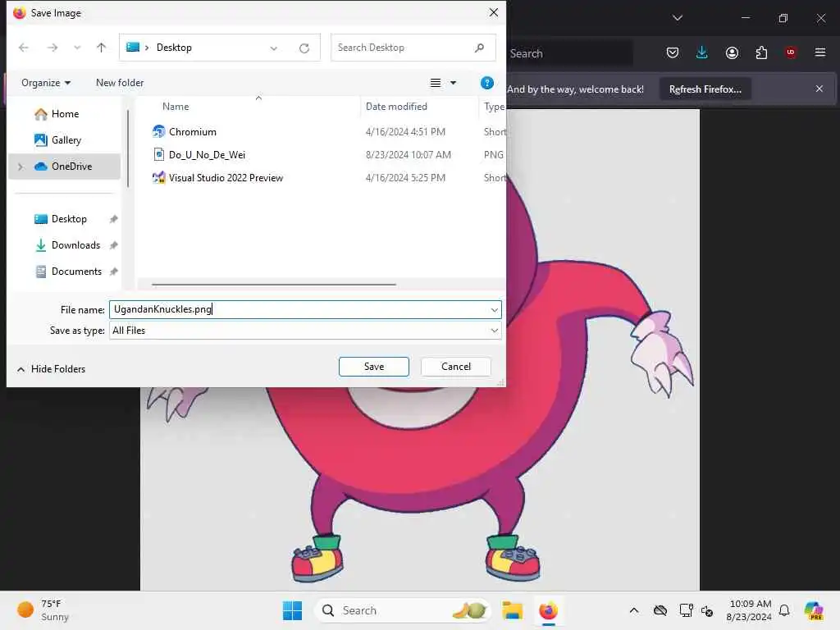Close the Save Image dialog
This screenshot has width=840, height=630.
tap(493, 12)
